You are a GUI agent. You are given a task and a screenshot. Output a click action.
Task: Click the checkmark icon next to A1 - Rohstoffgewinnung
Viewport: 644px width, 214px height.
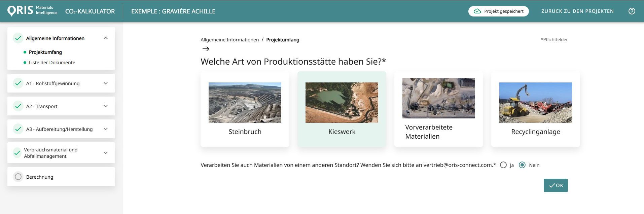coord(18,83)
